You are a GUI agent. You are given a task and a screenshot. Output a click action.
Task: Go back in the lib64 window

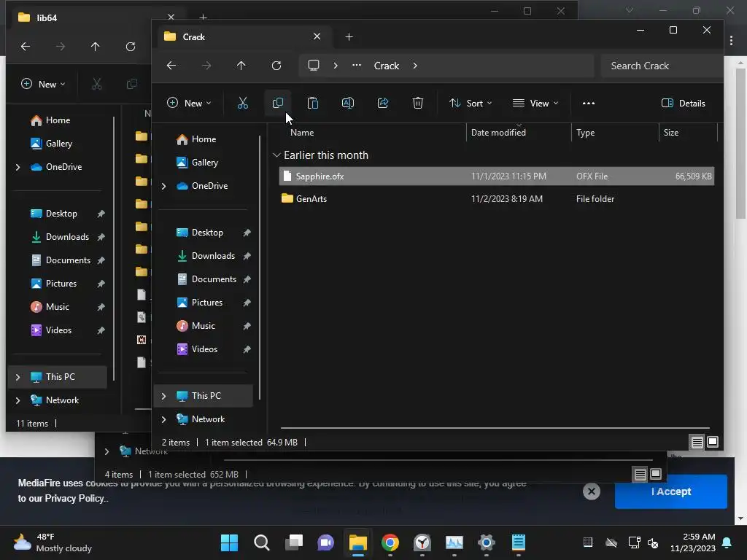26,46
